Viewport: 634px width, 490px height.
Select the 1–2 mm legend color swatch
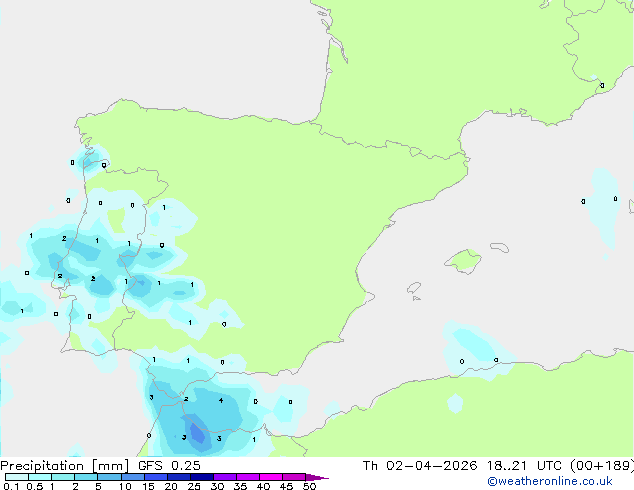coord(63,477)
